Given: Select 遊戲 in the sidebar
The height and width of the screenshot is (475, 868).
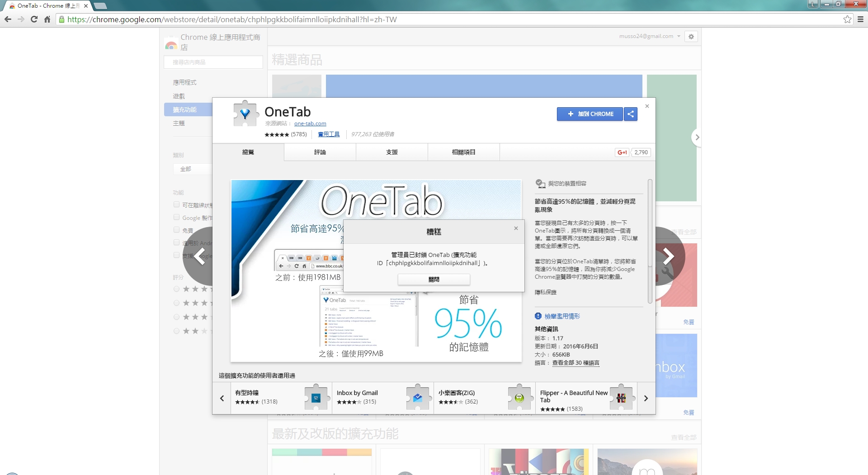Looking at the screenshot, I should tap(179, 96).
